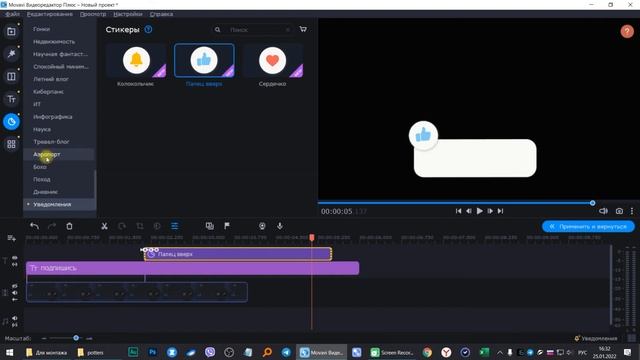Select the Сердечко sticker thumbnail
The image size is (640, 360).
(272, 60)
